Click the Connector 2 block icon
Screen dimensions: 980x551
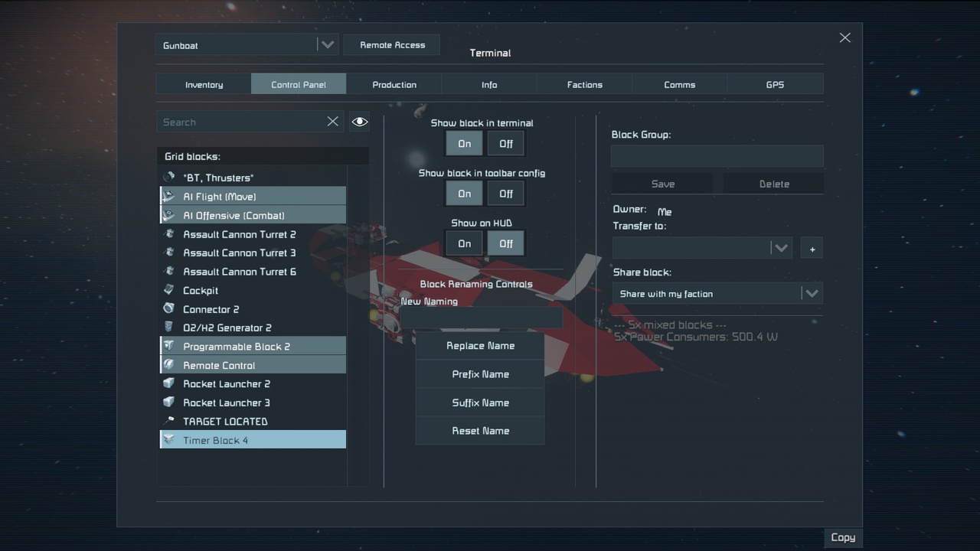(168, 309)
